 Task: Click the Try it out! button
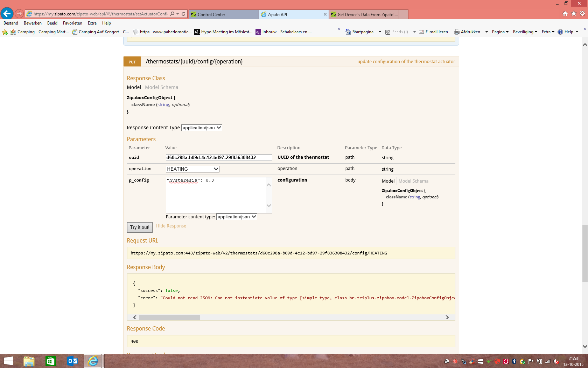(140, 227)
